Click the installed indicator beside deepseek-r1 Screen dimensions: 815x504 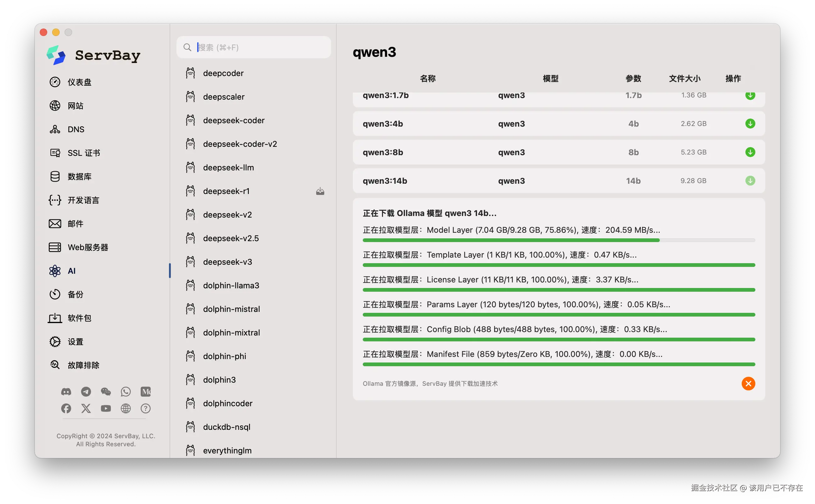tap(320, 191)
